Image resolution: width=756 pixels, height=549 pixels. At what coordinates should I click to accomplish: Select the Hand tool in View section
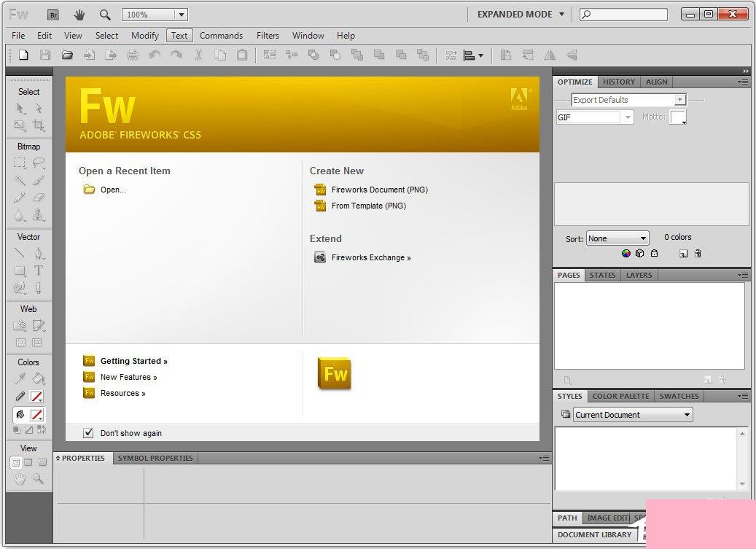tap(20, 479)
